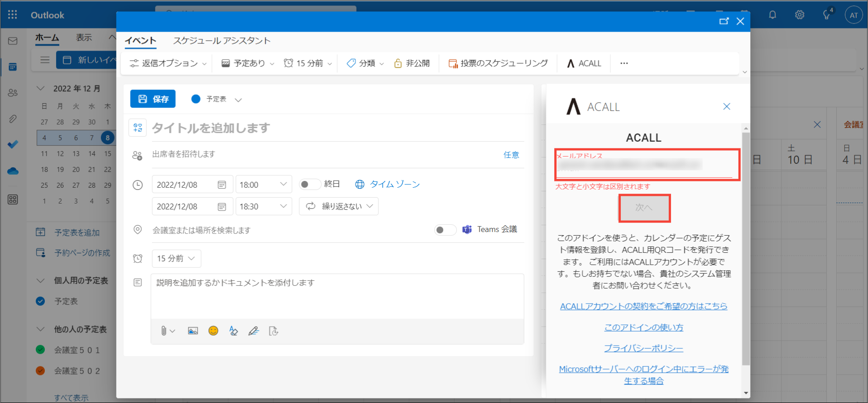Open the ACALL add-in in ribbon
868x403 pixels.
click(x=584, y=63)
